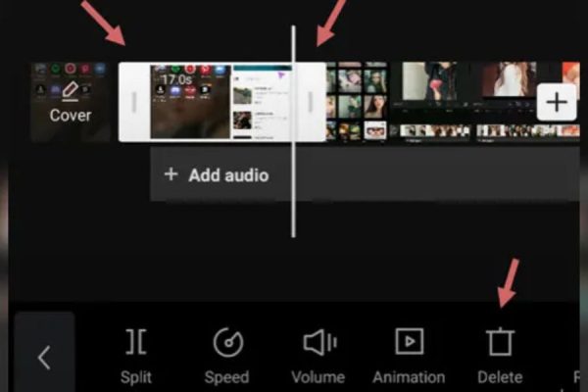Select the photo grid collage clip
This screenshot has width=588, height=392.
357,102
